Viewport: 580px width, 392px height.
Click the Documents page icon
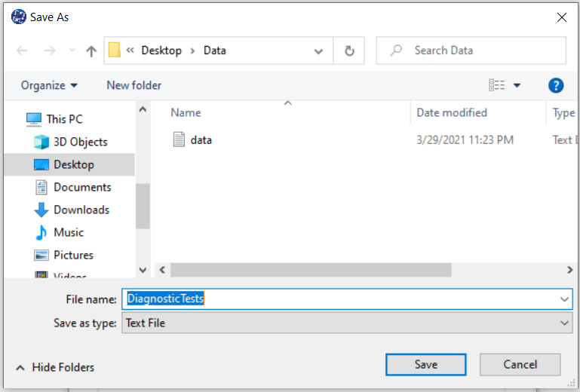pos(41,187)
